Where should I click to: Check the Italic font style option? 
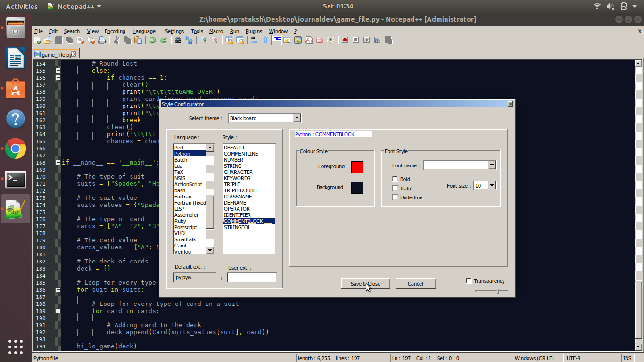tap(395, 188)
